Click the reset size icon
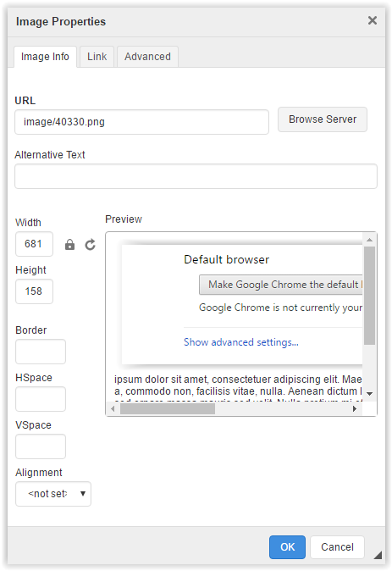 pos(91,244)
